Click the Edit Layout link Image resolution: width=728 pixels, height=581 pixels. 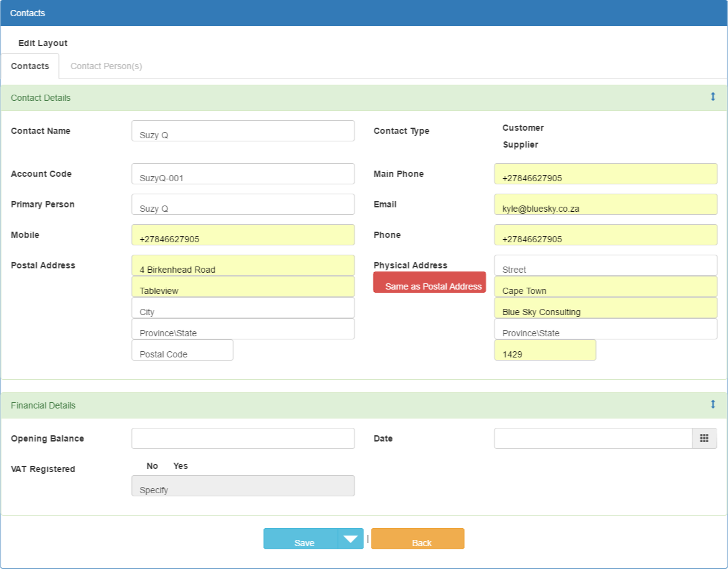pos(43,43)
